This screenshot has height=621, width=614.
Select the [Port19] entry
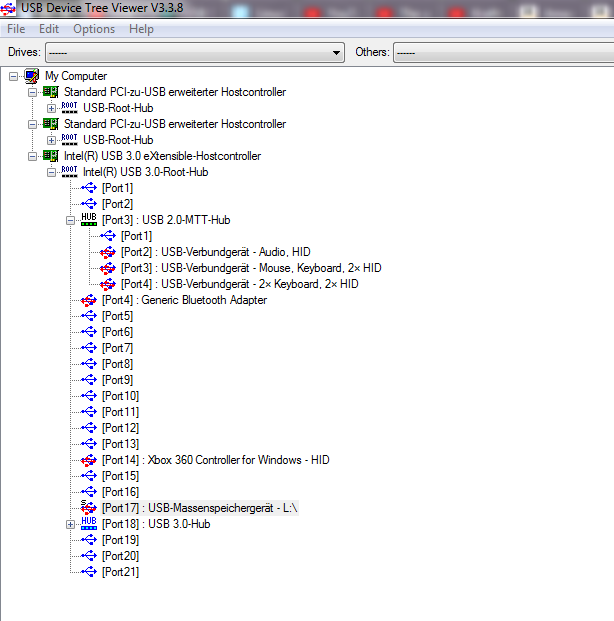point(120,540)
